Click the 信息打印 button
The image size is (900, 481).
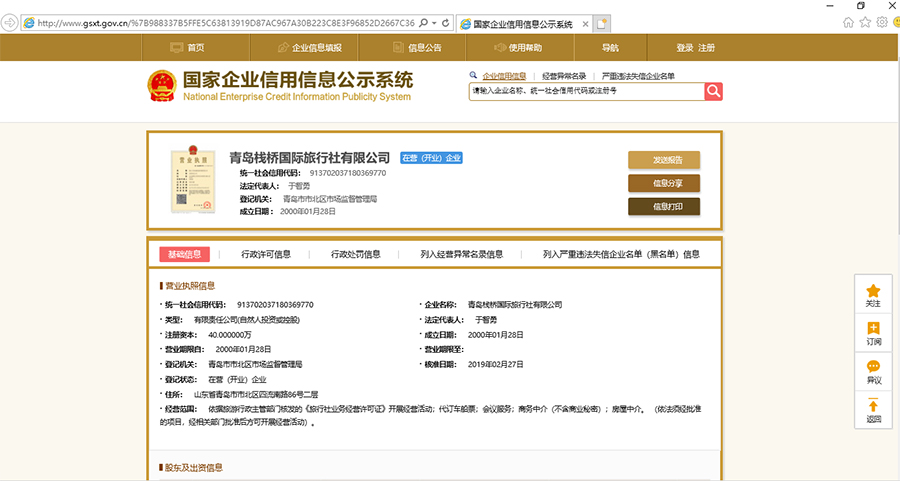[x=664, y=207]
